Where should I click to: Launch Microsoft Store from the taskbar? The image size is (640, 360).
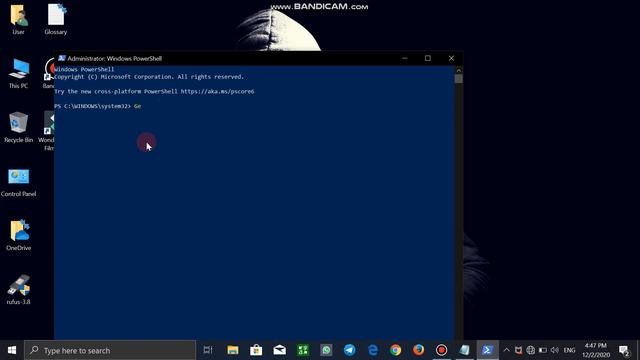click(x=256, y=350)
